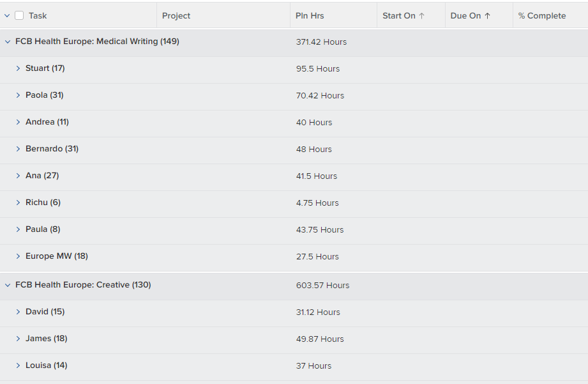Screen dimensions: 588x384
Task: Expand Stuart (17) subgroup
Action: (18, 68)
